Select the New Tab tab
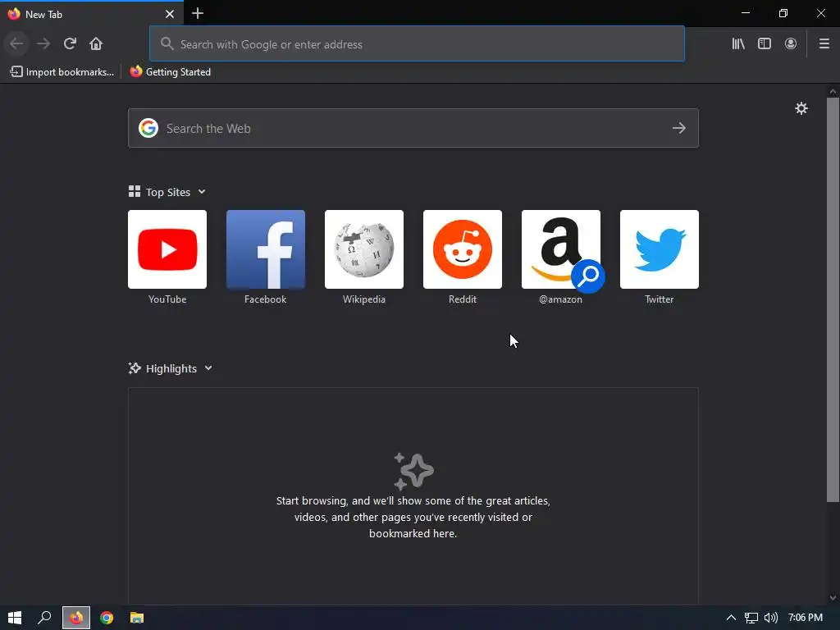 click(x=92, y=14)
